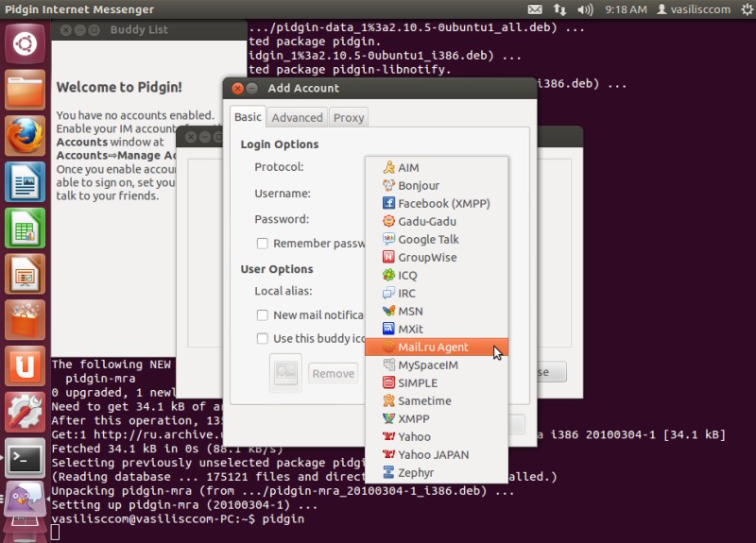The height and width of the screenshot is (543, 756).
Task: Open vasilisccom user menu
Action: click(694, 9)
